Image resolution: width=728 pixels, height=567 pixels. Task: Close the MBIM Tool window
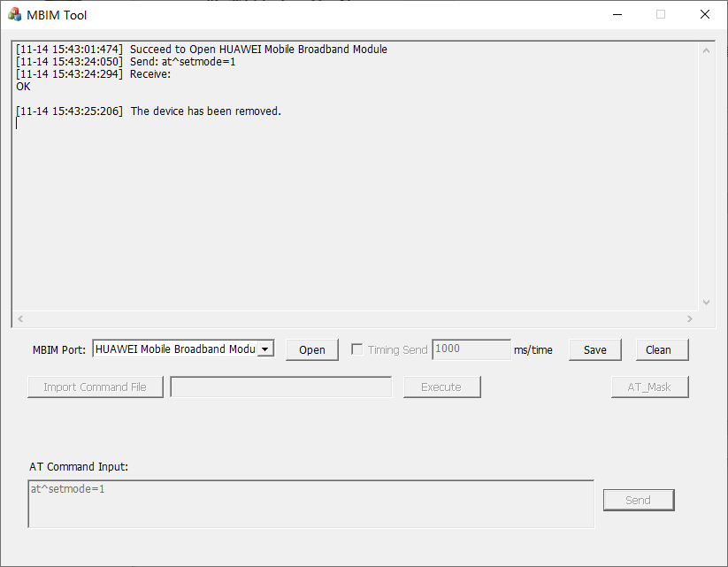point(705,15)
